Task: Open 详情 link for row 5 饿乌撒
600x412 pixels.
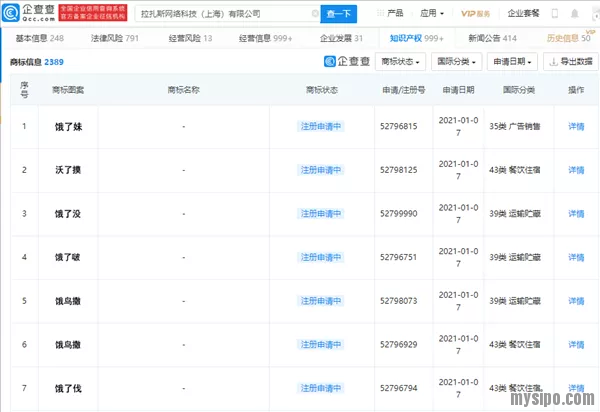Action: (576, 300)
